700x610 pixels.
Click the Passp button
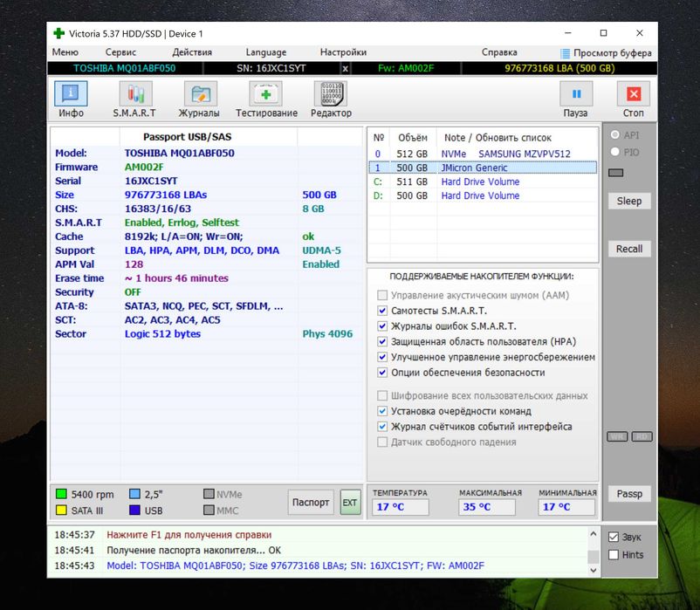[x=629, y=494]
